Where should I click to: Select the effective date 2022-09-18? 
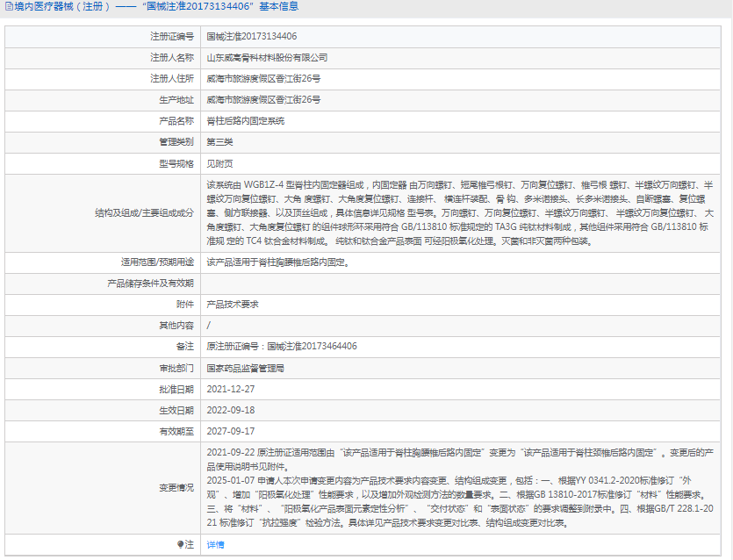[x=231, y=410]
